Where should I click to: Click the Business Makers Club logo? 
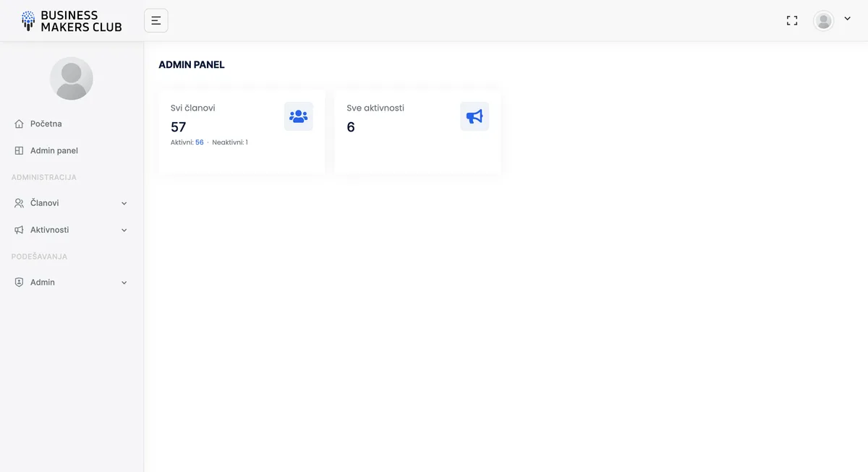click(x=72, y=21)
